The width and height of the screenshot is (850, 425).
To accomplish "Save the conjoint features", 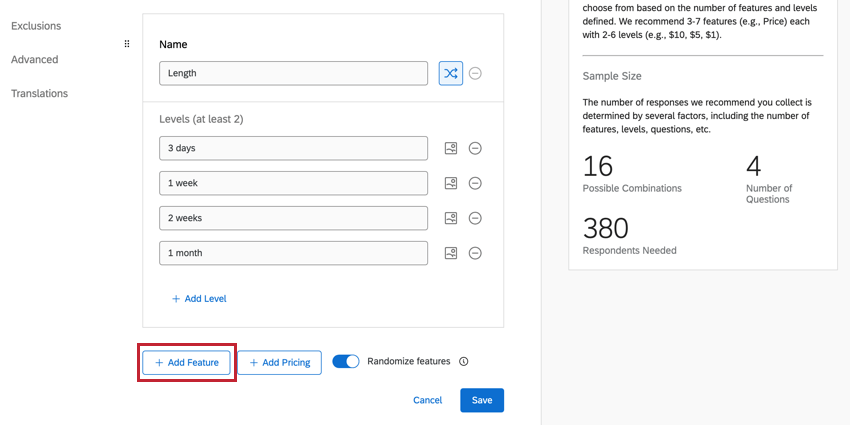I will tap(482, 400).
